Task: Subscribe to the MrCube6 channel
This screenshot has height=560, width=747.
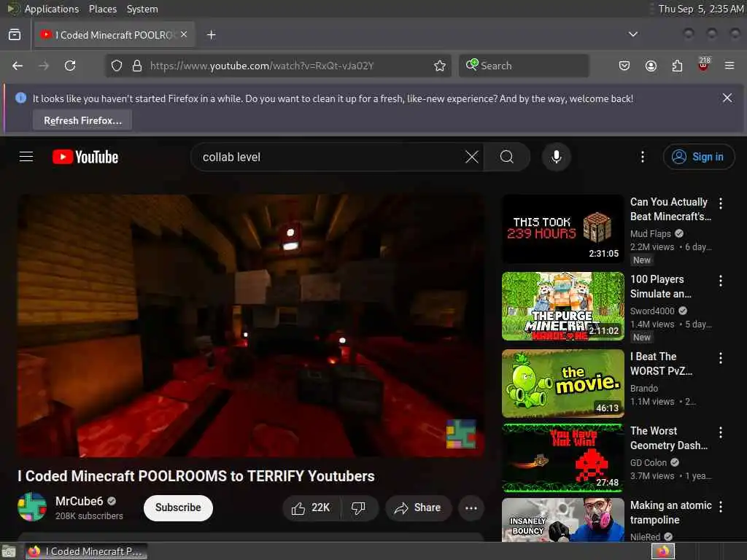Action: click(x=178, y=507)
